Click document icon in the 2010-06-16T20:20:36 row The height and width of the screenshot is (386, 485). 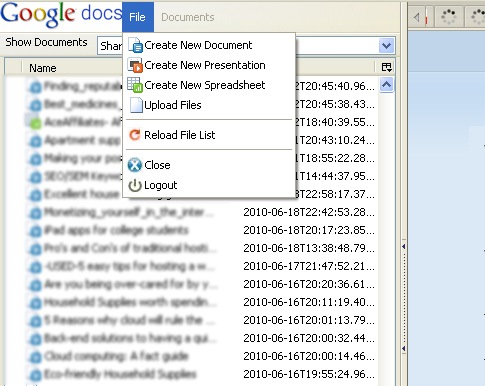tap(35, 284)
